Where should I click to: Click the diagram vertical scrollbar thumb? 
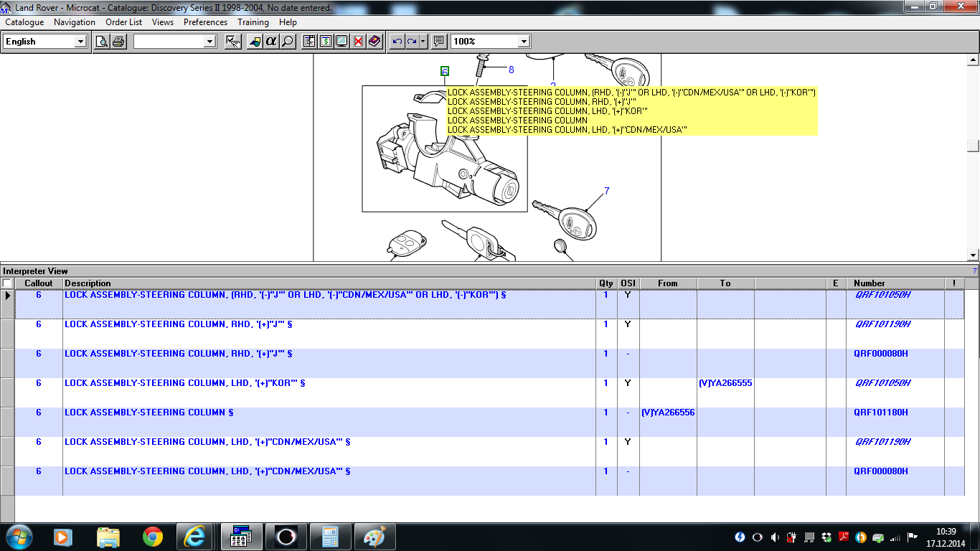[x=973, y=146]
